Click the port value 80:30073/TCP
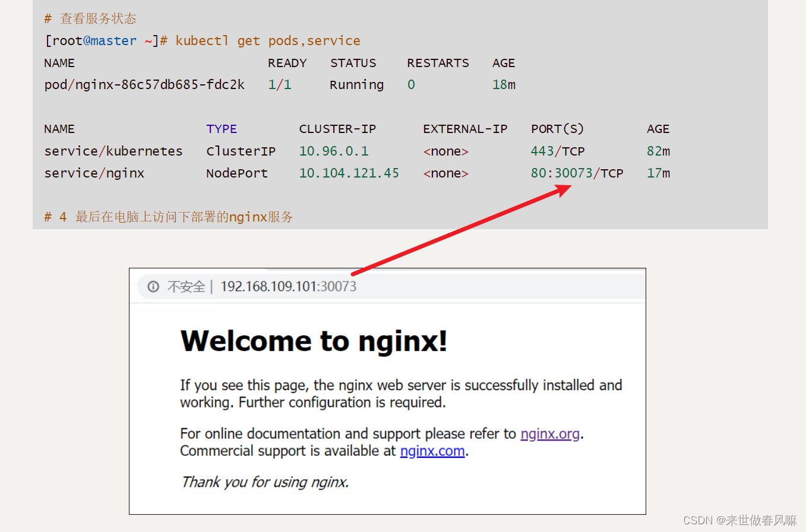The width and height of the screenshot is (806, 532). [577, 173]
